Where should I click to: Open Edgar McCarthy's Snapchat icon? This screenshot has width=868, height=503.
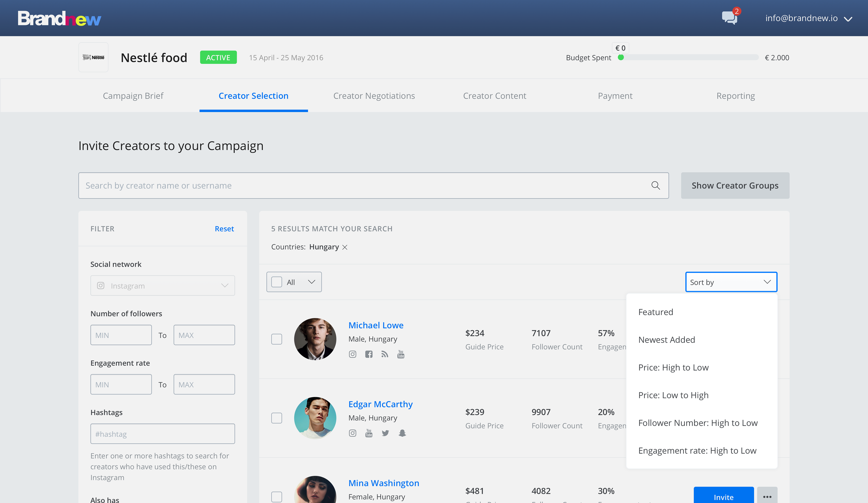click(x=402, y=433)
